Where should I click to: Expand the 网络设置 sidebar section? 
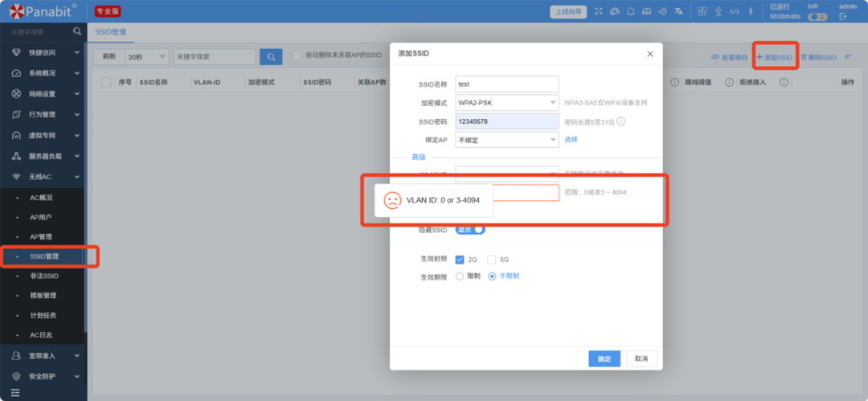77,93
